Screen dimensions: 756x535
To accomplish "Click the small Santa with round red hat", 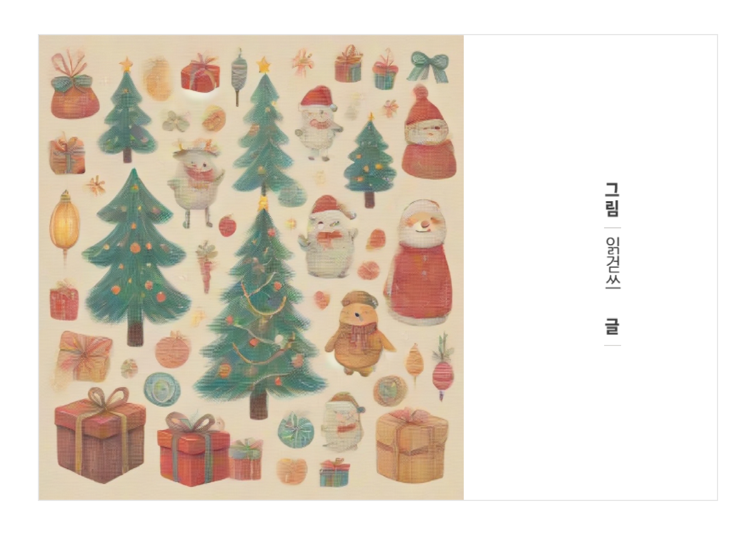I will pos(429,131).
